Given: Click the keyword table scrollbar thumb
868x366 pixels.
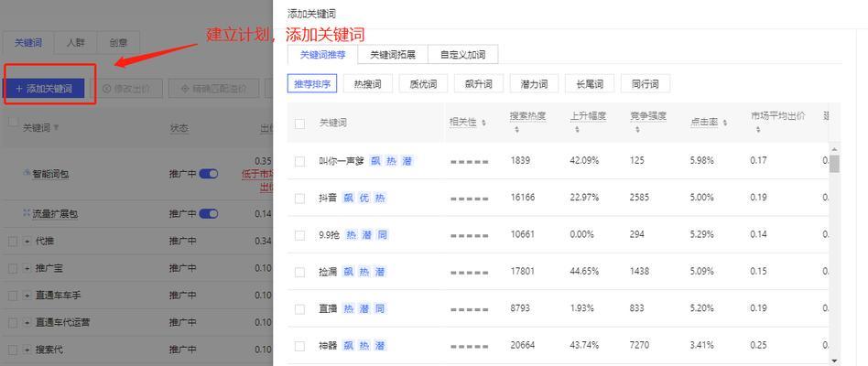Looking at the screenshot, I should tap(835, 164).
